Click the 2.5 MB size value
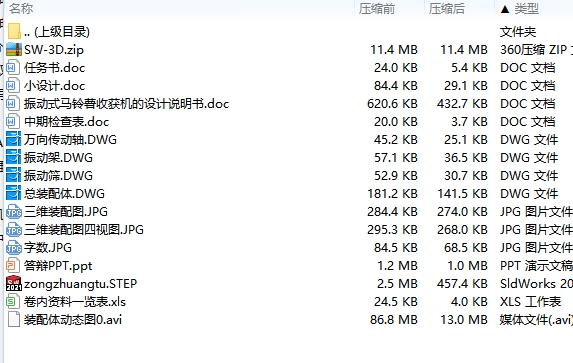This screenshot has width=573, height=363. pyautogui.click(x=397, y=284)
